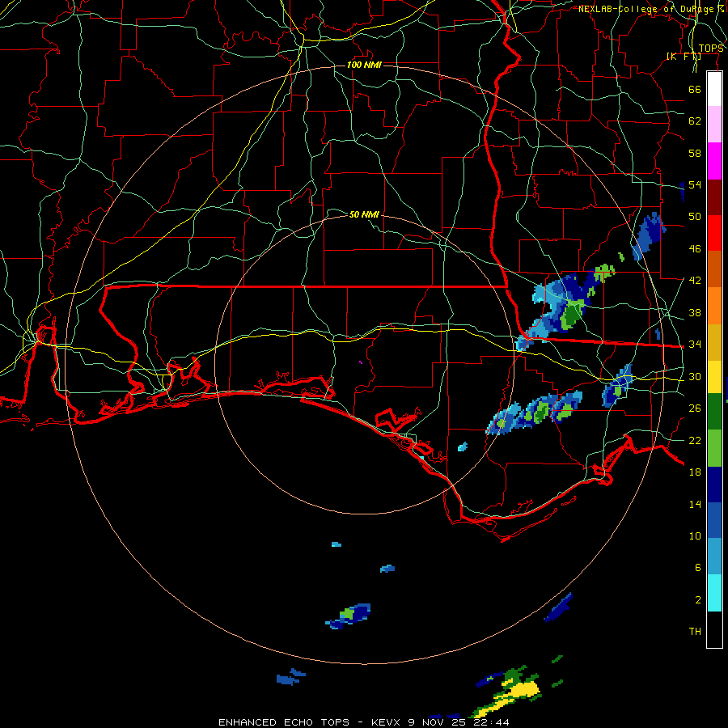This screenshot has width=728, height=728.
Task: Select the cyan 10 kft legend swatch
Action: click(714, 593)
